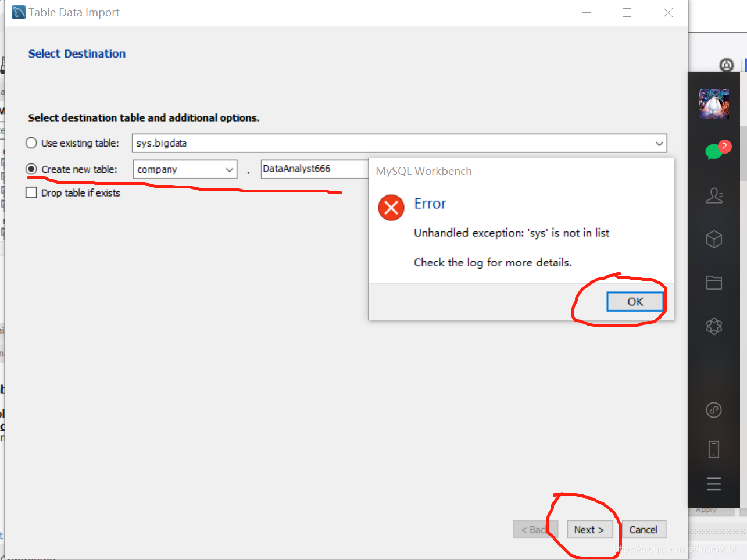Click the phone icon in sidebar
This screenshot has width=747, height=560.
tap(714, 450)
